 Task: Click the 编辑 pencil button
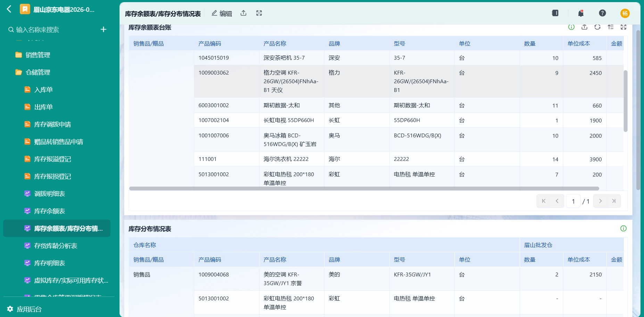point(222,13)
